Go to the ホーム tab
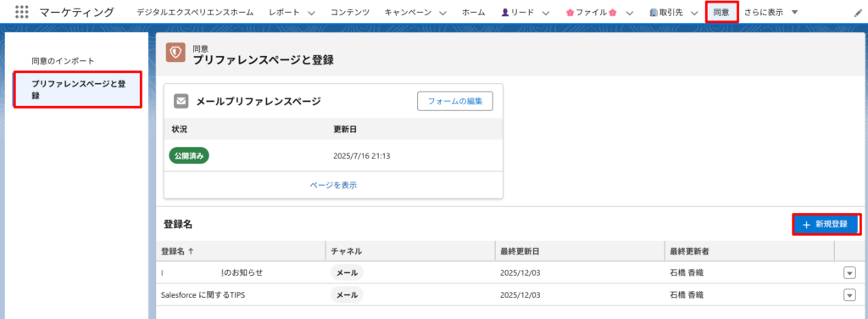Viewport: 868px width, 319px height. click(x=473, y=12)
